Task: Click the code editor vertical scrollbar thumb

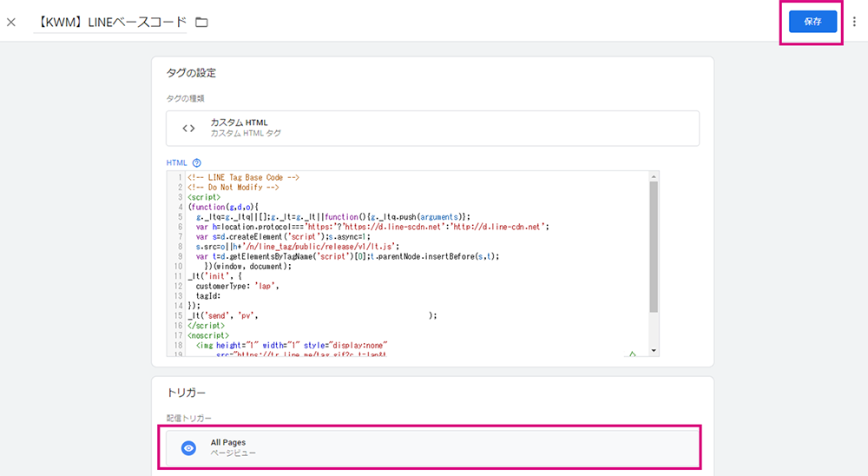Action: [x=654, y=248]
